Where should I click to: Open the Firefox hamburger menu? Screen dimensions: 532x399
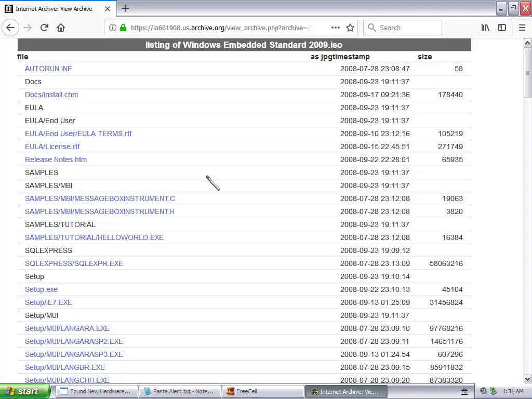pyautogui.click(x=522, y=28)
